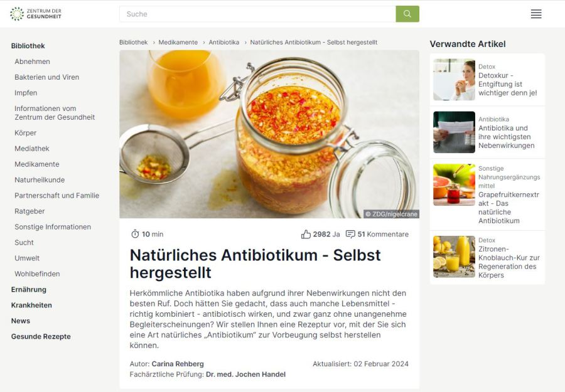Open Ernährung sidebar section
The height and width of the screenshot is (392, 565).
click(28, 290)
